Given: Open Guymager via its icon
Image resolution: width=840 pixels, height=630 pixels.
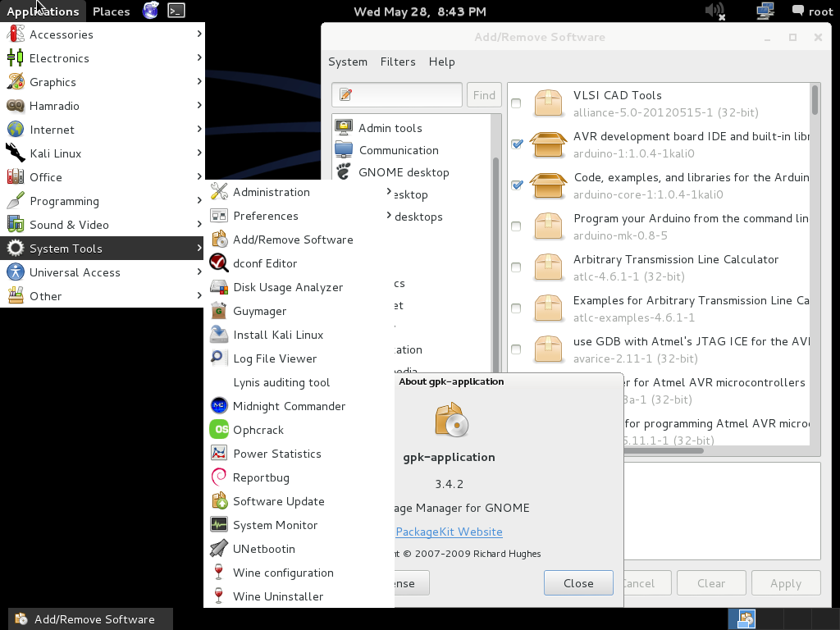Looking at the screenshot, I should 219,311.
